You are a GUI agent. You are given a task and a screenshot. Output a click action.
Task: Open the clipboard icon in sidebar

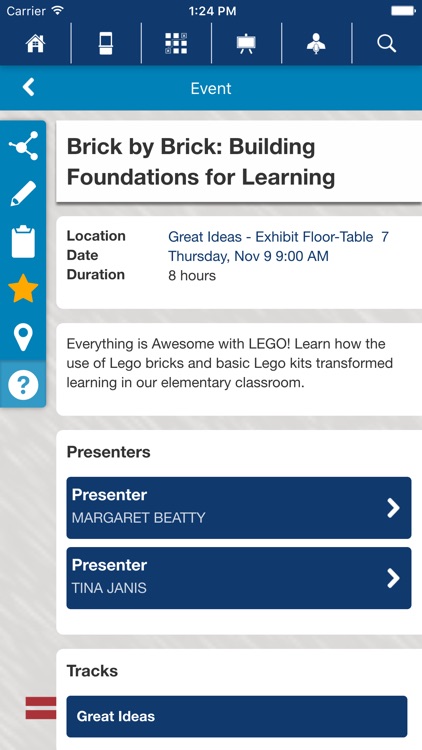coord(23,242)
